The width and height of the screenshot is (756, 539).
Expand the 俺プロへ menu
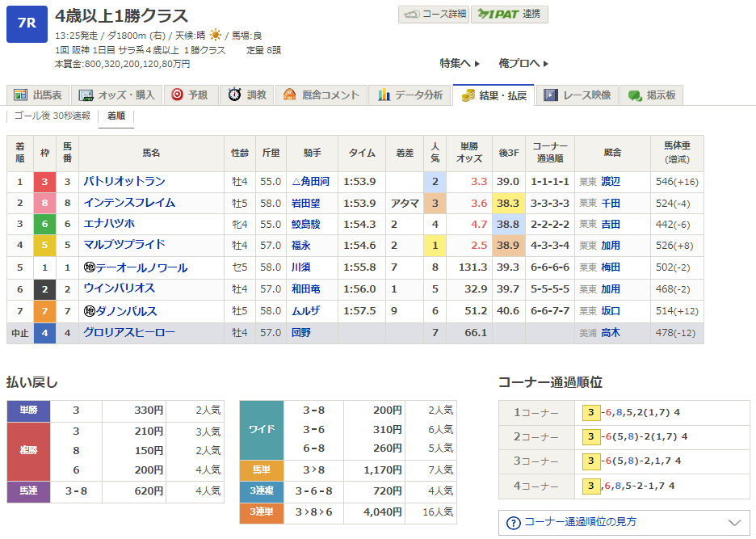[523, 63]
